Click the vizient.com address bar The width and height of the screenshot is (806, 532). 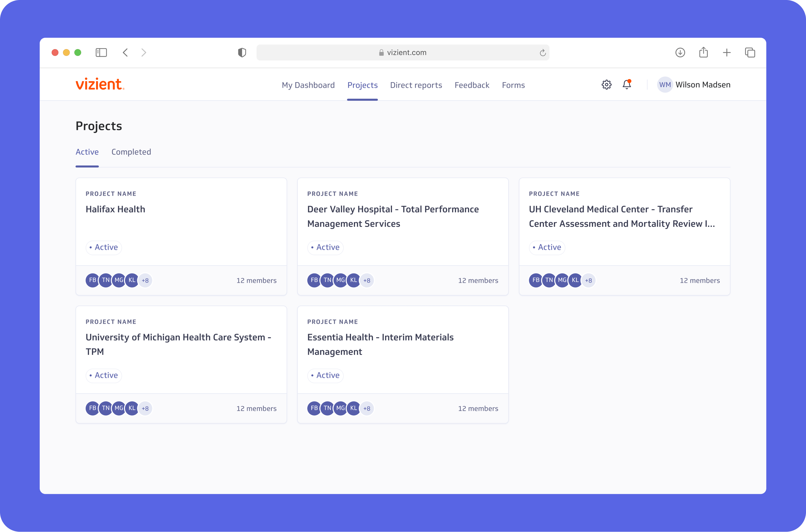403,53
